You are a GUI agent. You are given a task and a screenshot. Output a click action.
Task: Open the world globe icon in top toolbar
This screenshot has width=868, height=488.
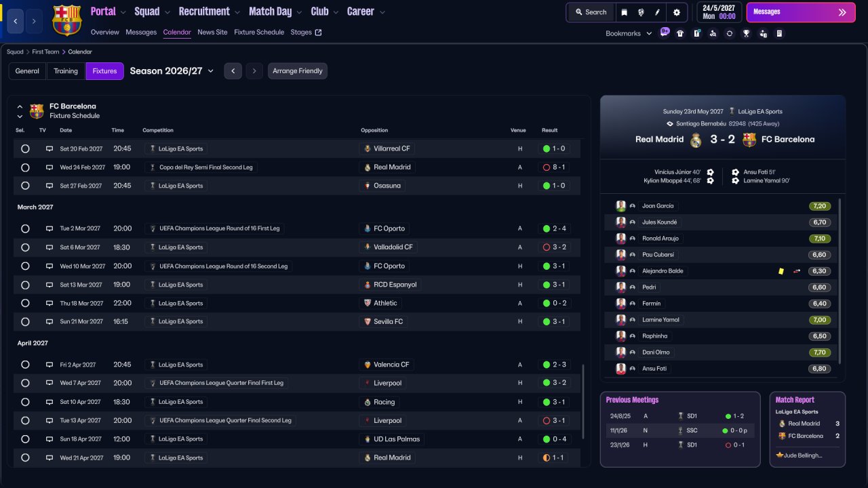tap(641, 12)
